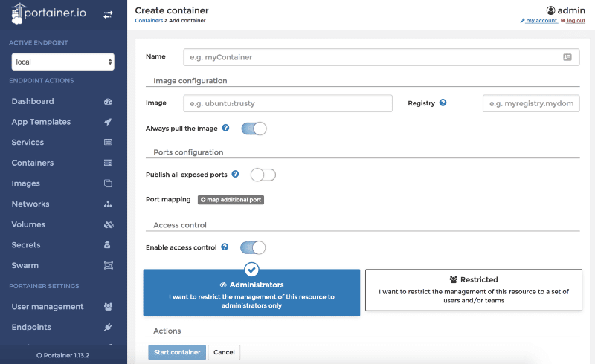Click the Networks sitemap icon

pos(108,204)
